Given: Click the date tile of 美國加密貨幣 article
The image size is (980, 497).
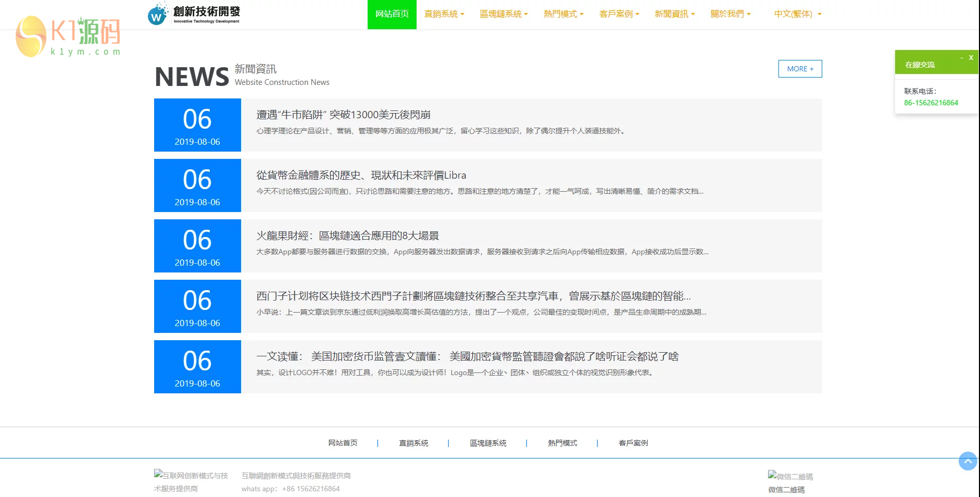Looking at the screenshot, I should pos(197,367).
